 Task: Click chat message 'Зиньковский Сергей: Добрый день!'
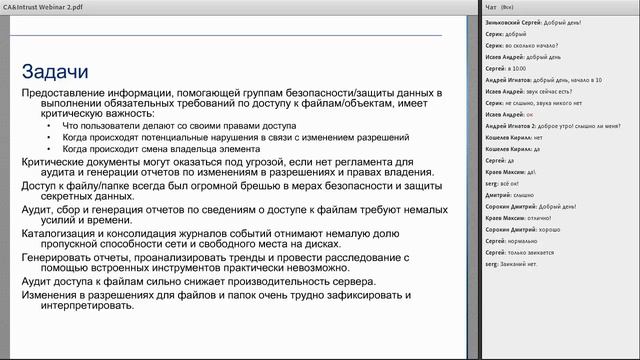coord(533,23)
